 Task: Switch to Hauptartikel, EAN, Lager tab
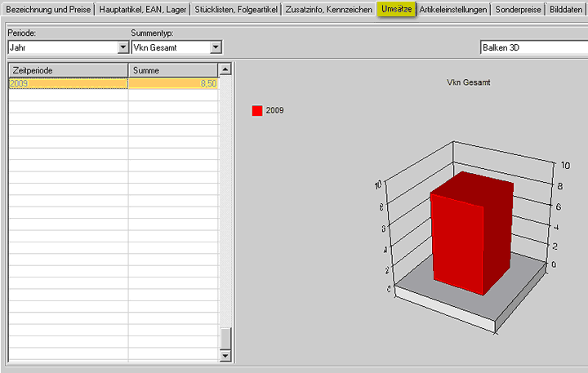(142, 9)
